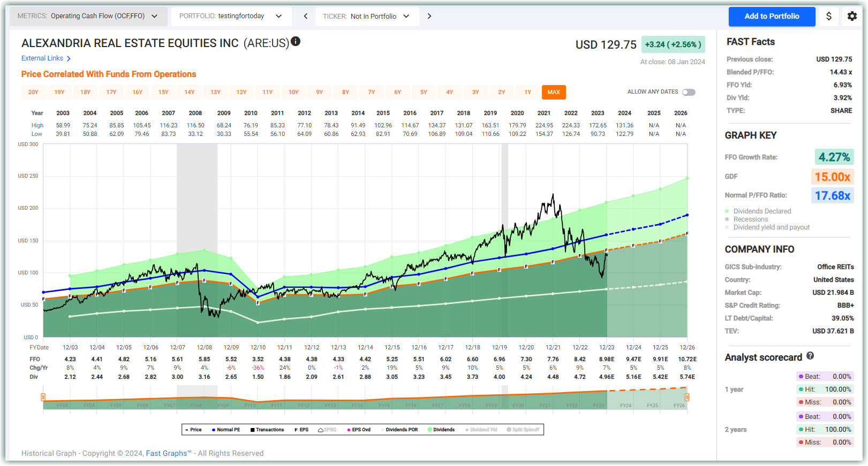The image size is (868, 466).
Task: Select the 2Y time range
Action: [502, 92]
